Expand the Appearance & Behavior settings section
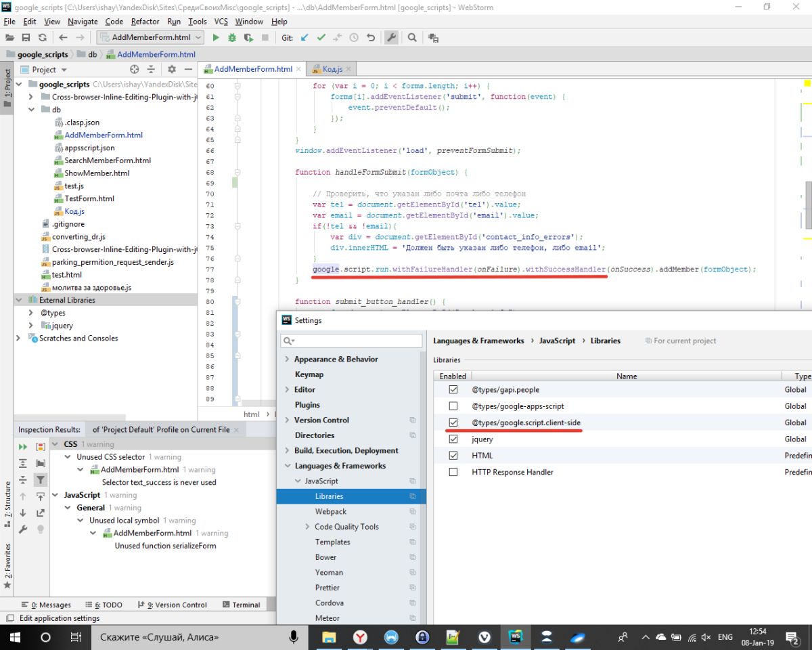 click(287, 360)
